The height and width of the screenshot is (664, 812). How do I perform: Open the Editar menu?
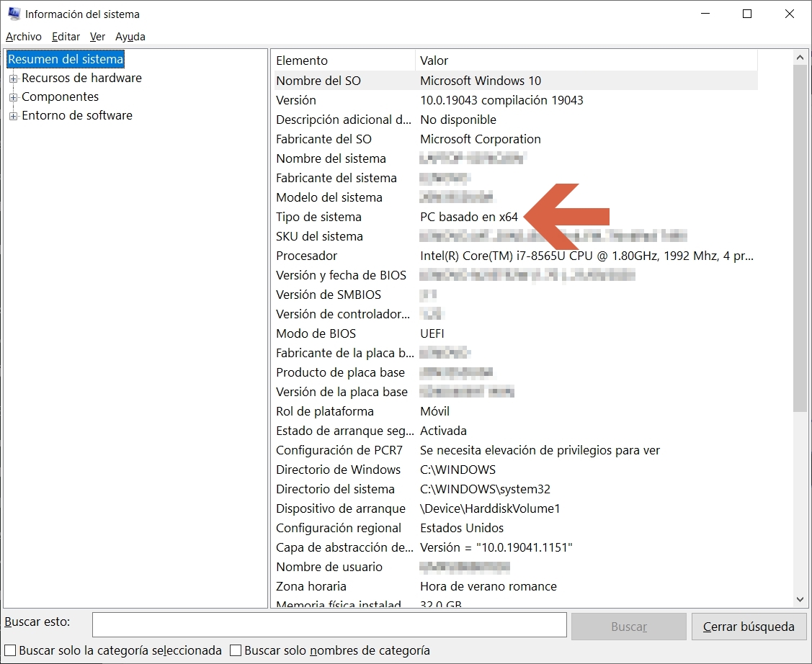coord(66,37)
